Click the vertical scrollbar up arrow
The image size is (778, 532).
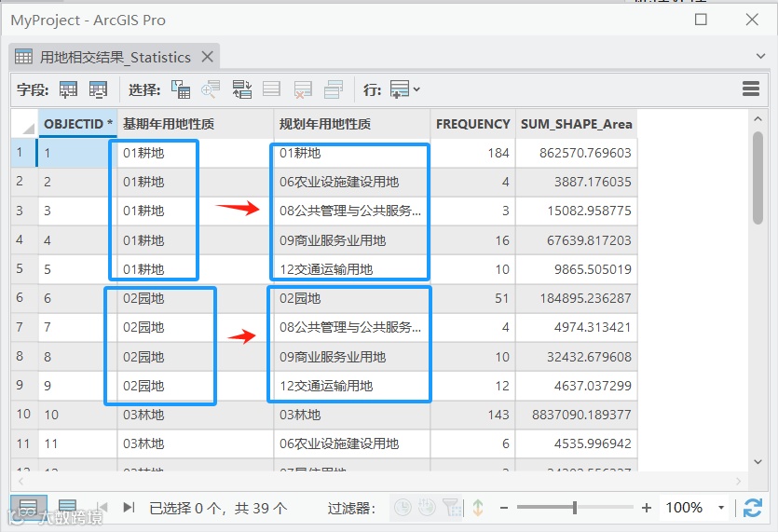click(758, 118)
